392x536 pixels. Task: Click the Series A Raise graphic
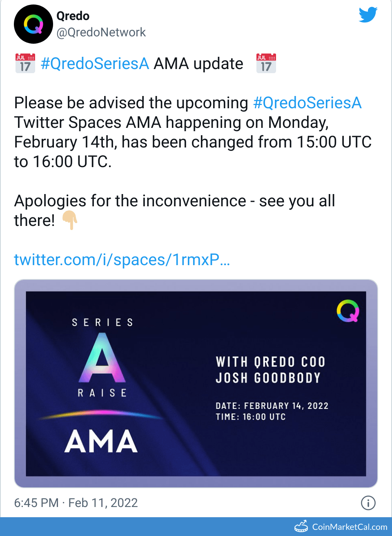pyautogui.click(x=102, y=358)
